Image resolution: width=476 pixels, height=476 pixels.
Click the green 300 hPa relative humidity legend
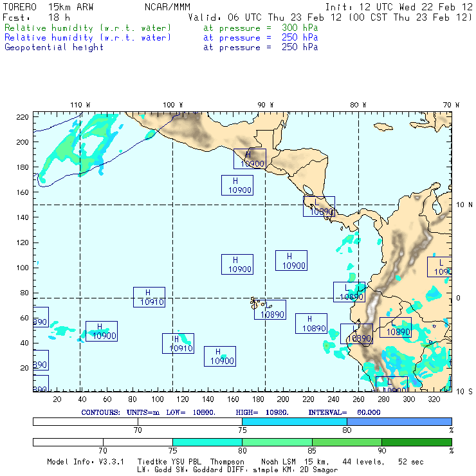[x=88, y=28]
